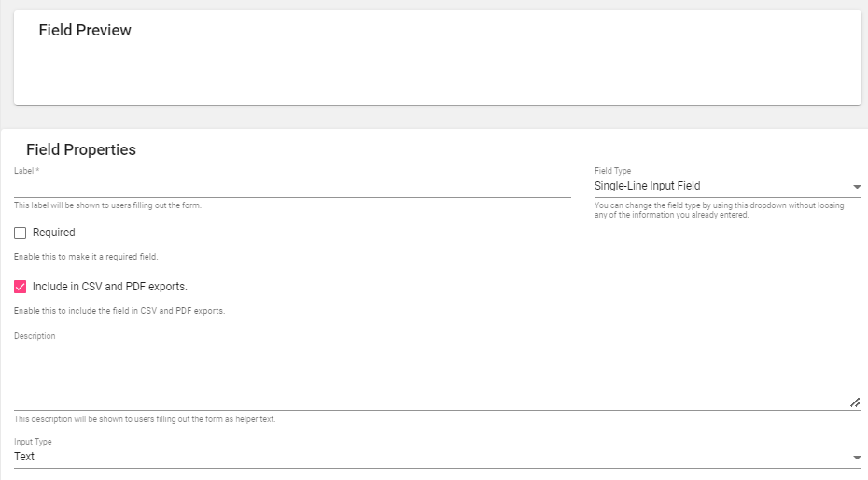Viewport: 868px width, 480px height.
Task: Click the Label input field
Action: (292, 187)
